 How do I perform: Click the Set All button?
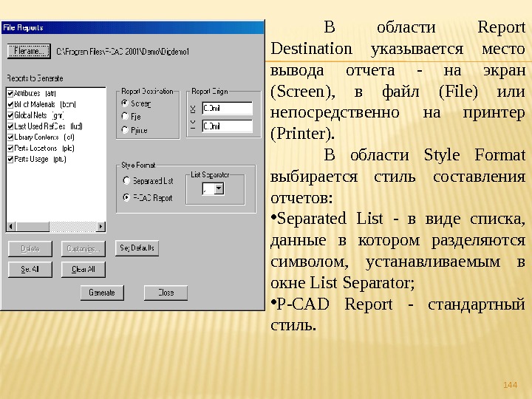(30, 270)
